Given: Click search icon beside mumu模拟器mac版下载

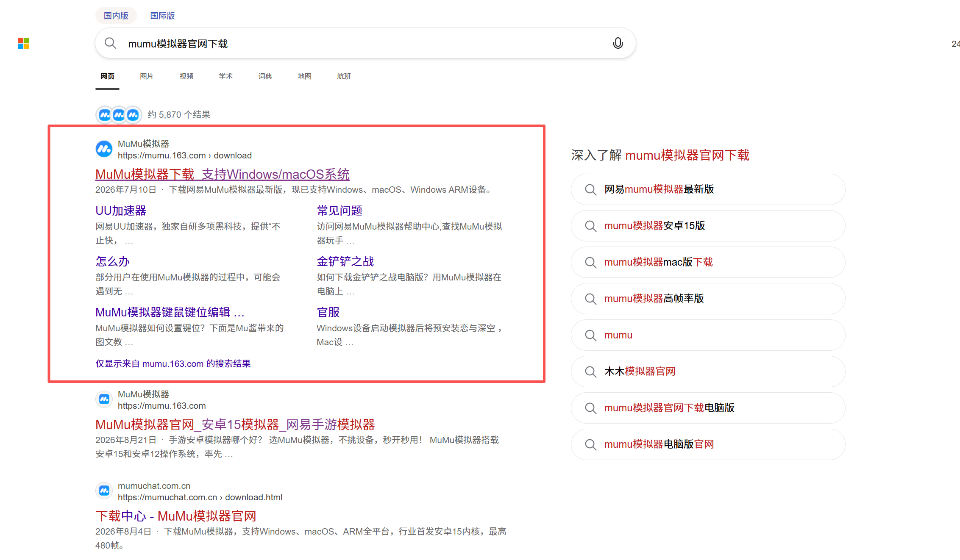Looking at the screenshot, I should (x=590, y=262).
